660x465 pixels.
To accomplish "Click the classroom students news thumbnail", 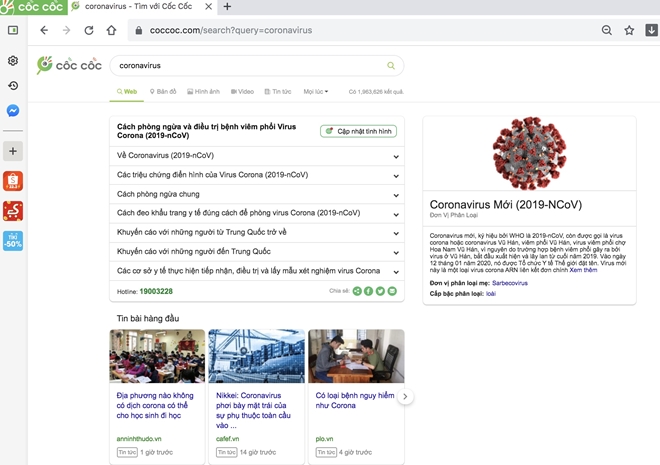I will (157, 356).
